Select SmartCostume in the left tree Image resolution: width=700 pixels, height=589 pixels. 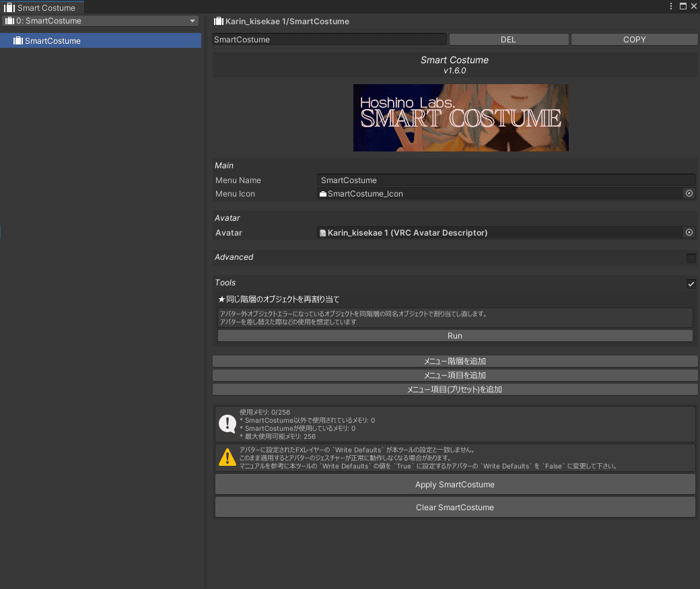pyautogui.click(x=100, y=40)
